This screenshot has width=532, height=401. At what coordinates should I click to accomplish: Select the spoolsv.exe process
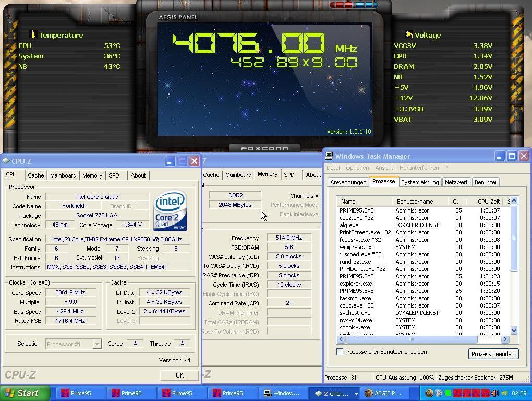(423, 328)
